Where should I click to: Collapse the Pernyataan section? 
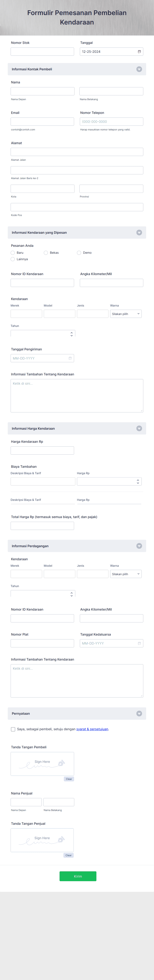tap(139, 713)
